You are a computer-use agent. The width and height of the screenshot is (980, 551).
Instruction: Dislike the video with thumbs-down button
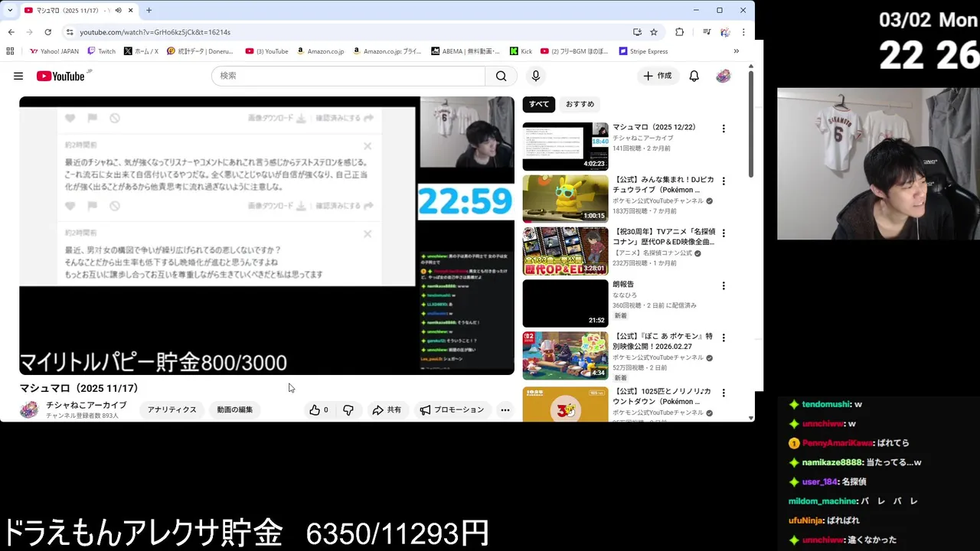348,410
